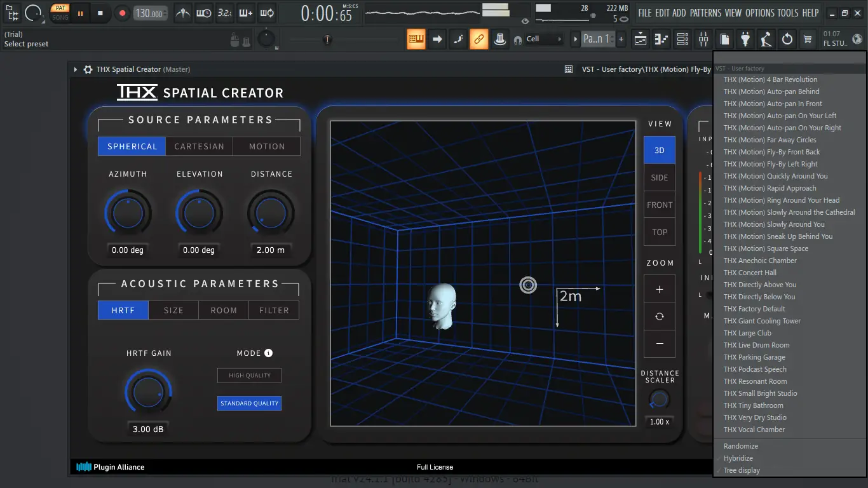Click the record button in transport

(x=122, y=13)
